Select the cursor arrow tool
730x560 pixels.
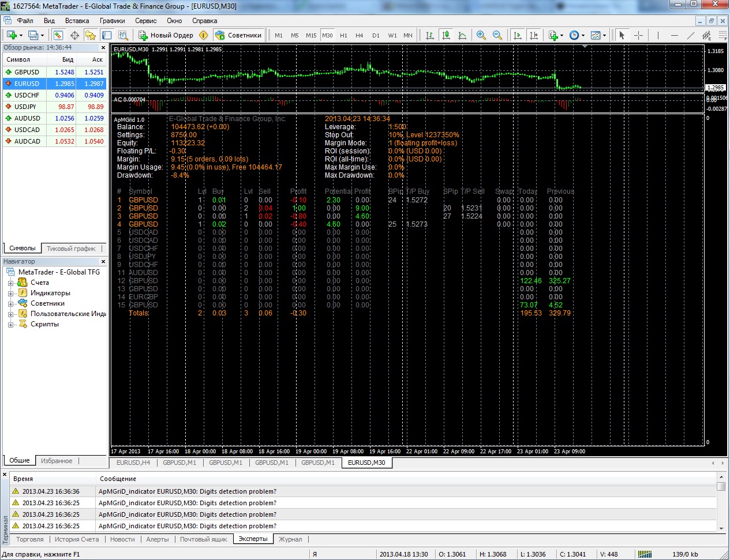click(x=622, y=35)
